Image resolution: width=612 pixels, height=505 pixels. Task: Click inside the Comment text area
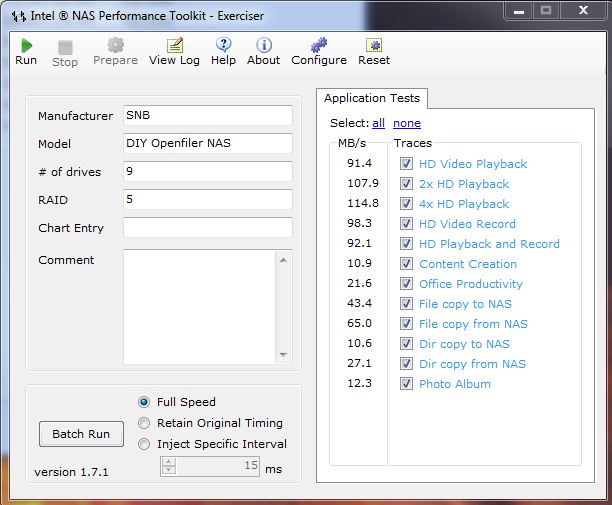pyautogui.click(x=199, y=307)
